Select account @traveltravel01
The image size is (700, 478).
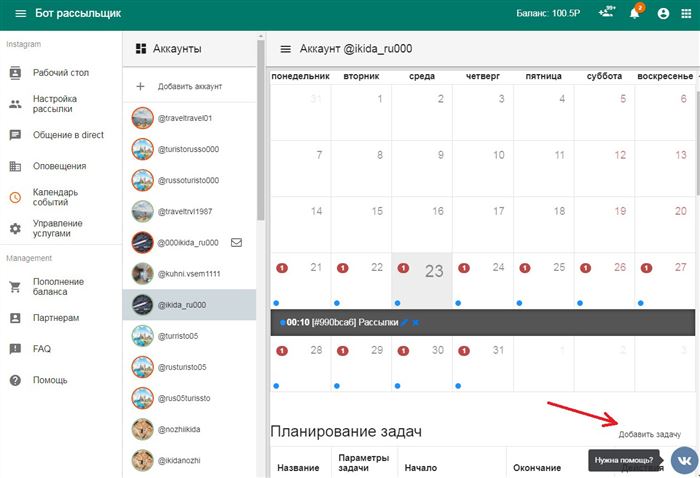[189, 118]
